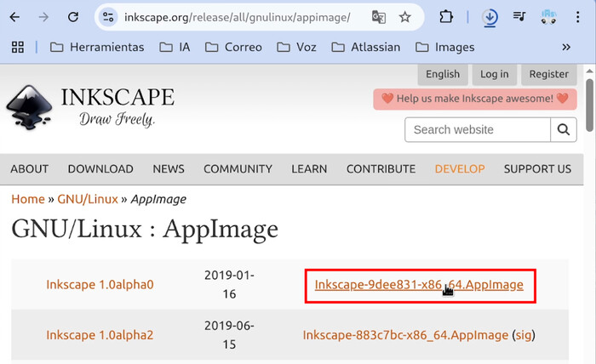Show more bookmarks with double chevron

[566, 47]
